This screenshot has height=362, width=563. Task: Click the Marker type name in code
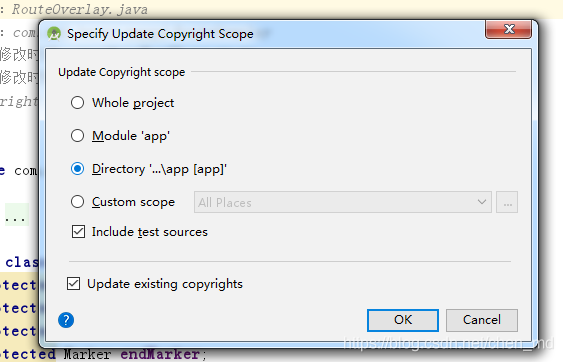tap(87, 354)
